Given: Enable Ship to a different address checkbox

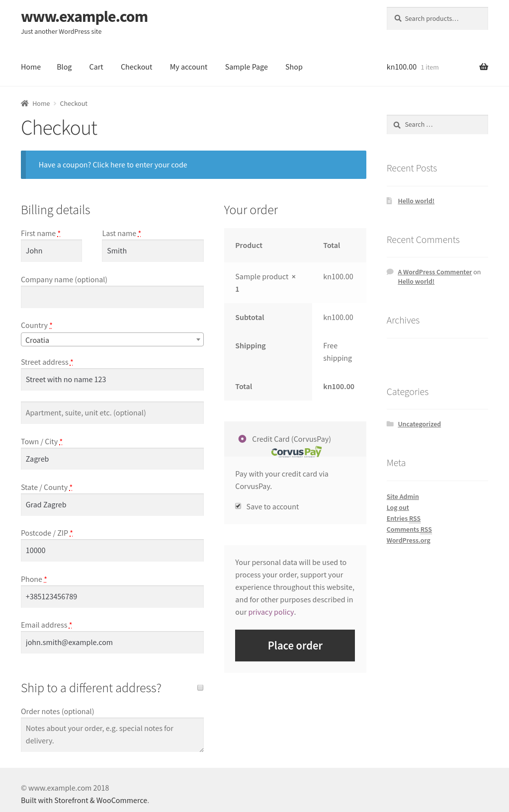Looking at the screenshot, I should tap(200, 688).
